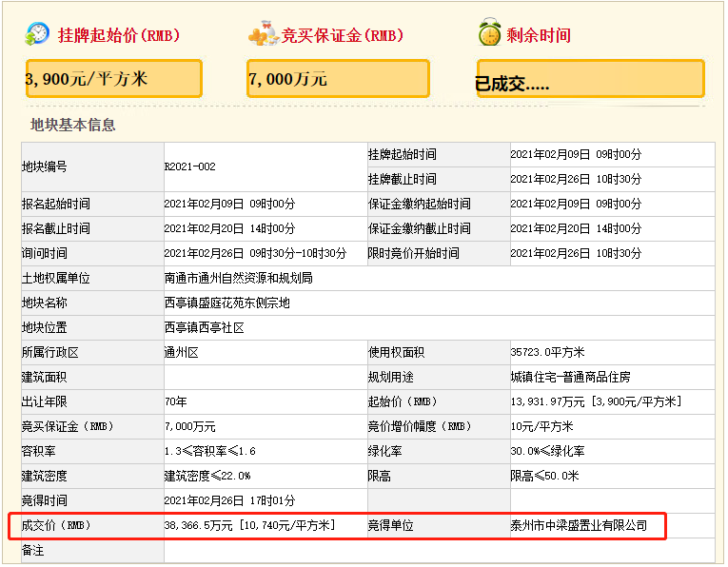Click the 规划用途 value 城镇住宅-普通商品住房
This screenshot has width=728, height=567.
click(571, 378)
